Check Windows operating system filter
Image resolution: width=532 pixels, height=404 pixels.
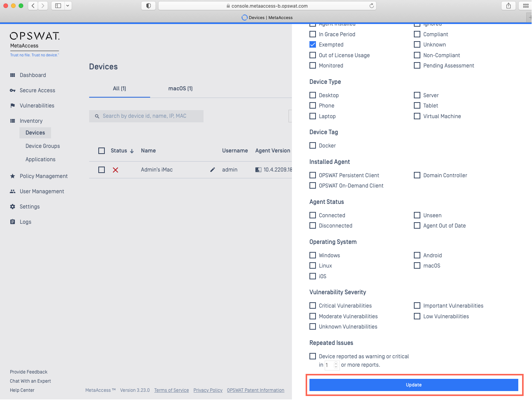click(312, 255)
